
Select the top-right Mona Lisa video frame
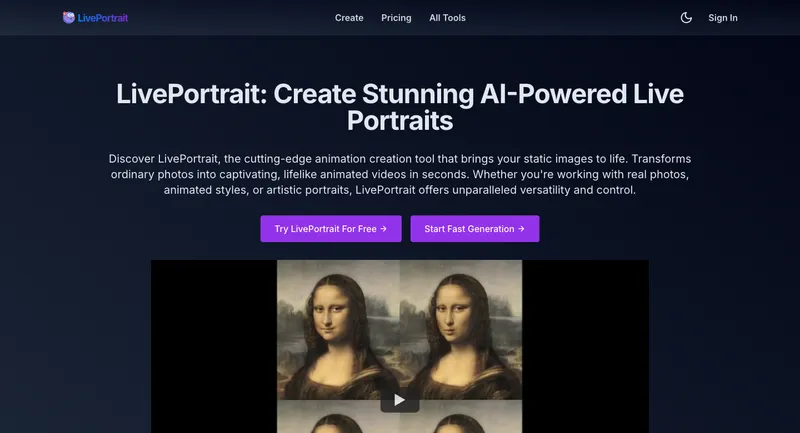click(461, 329)
